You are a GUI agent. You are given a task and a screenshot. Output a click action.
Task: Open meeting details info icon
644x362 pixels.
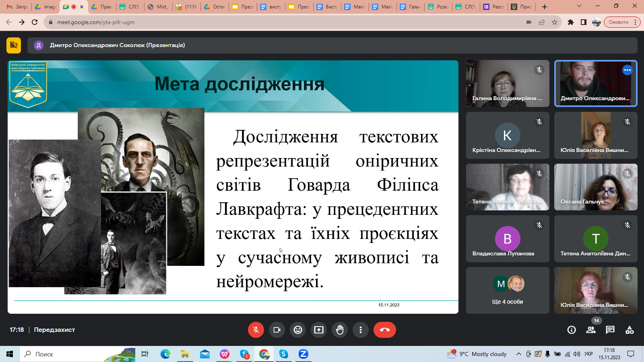pos(572,330)
